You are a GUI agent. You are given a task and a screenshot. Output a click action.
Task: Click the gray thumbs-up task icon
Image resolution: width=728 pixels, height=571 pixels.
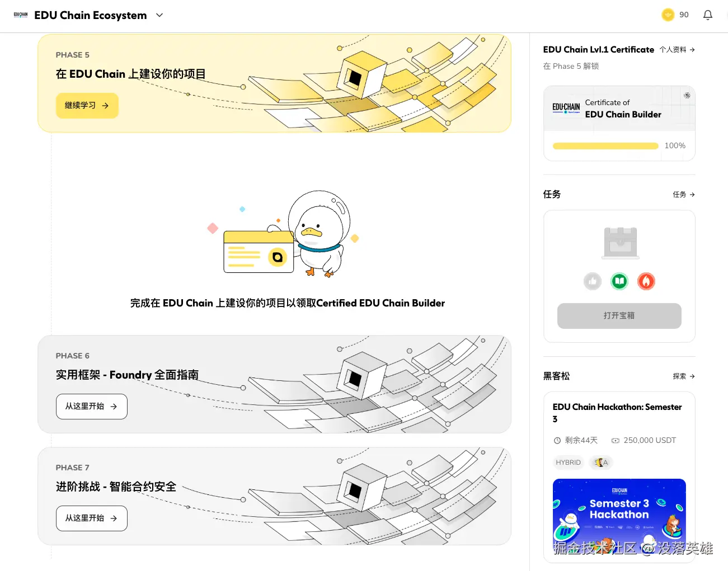click(593, 281)
